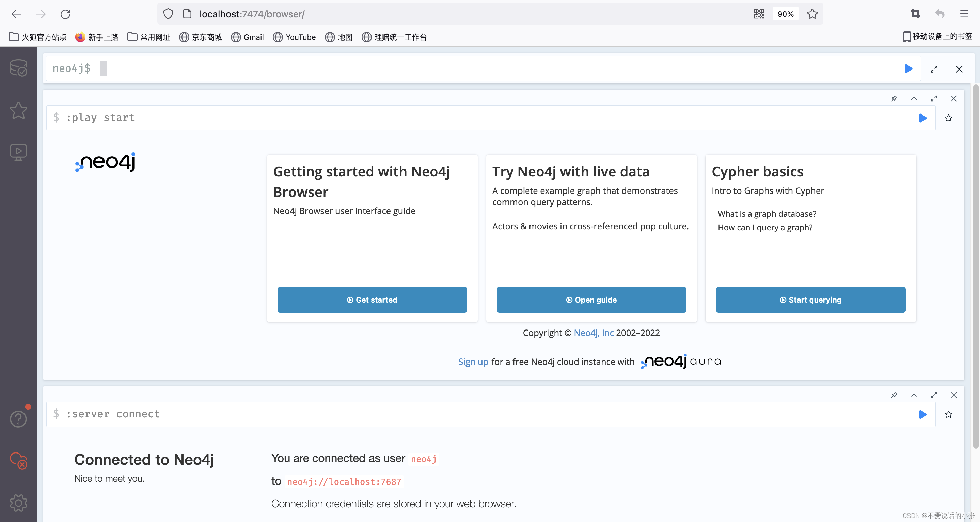Go forward with browser forward arrow

[41, 14]
